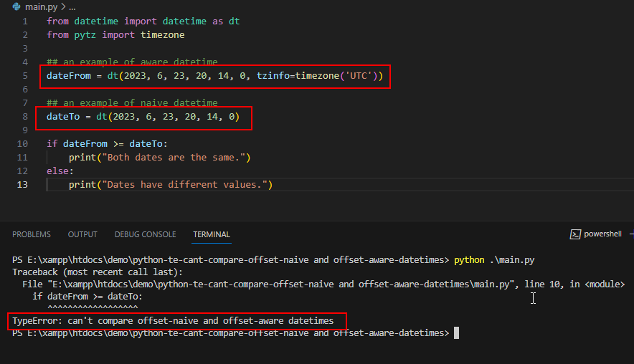634x364 pixels.
Task: Click the print "Dates have different values." line
Action: tap(171, 185)
